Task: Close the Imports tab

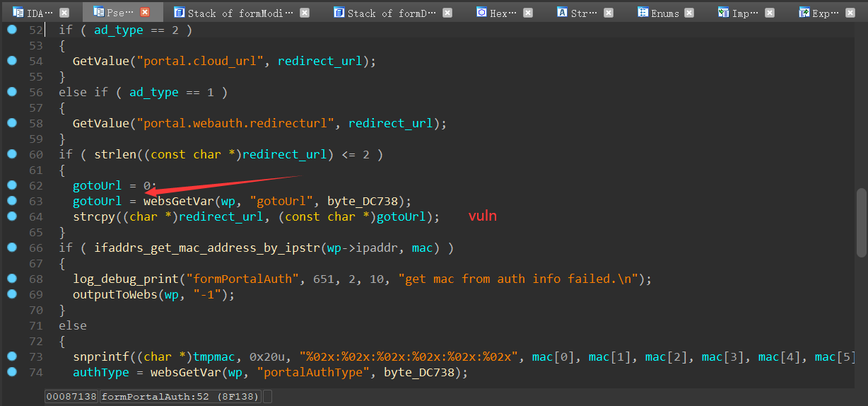Action: 770,12
